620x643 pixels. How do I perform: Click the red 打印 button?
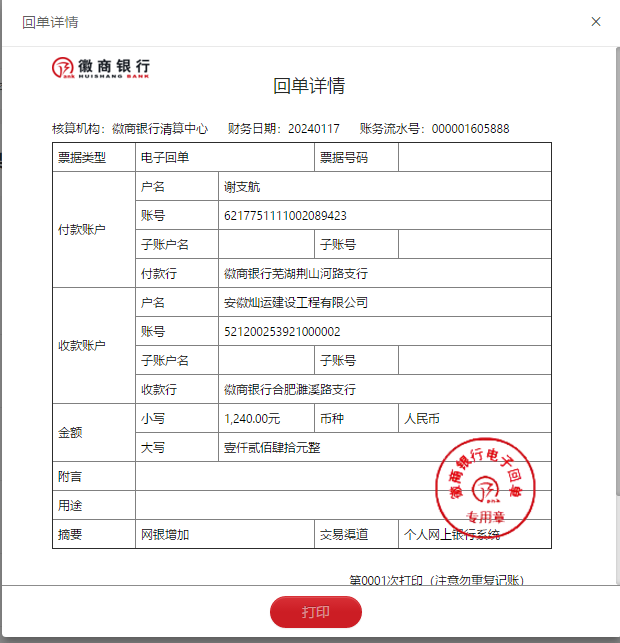point(315,612)
